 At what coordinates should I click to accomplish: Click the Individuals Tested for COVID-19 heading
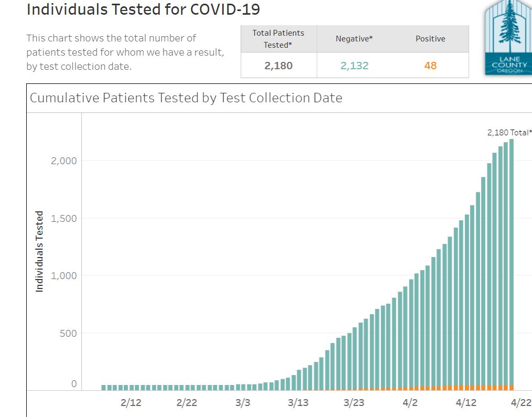143,9
